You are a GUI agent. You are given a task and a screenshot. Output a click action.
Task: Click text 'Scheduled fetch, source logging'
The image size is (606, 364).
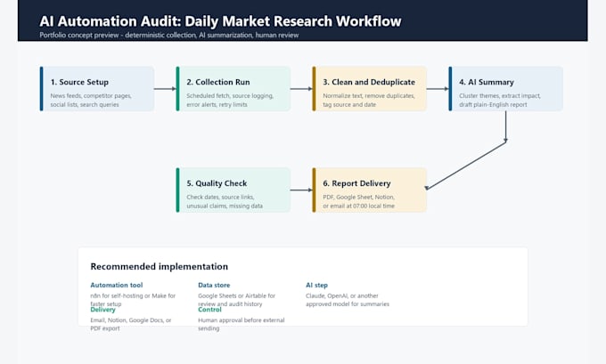tap(230, 96)
